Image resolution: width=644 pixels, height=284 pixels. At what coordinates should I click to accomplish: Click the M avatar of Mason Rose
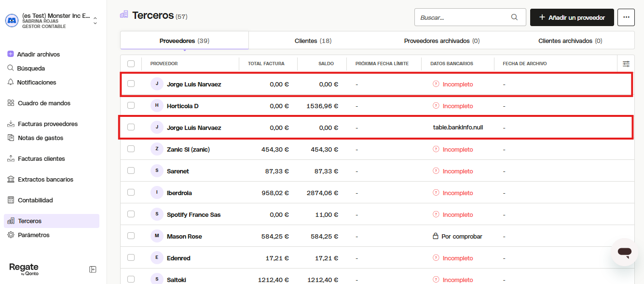157,236
